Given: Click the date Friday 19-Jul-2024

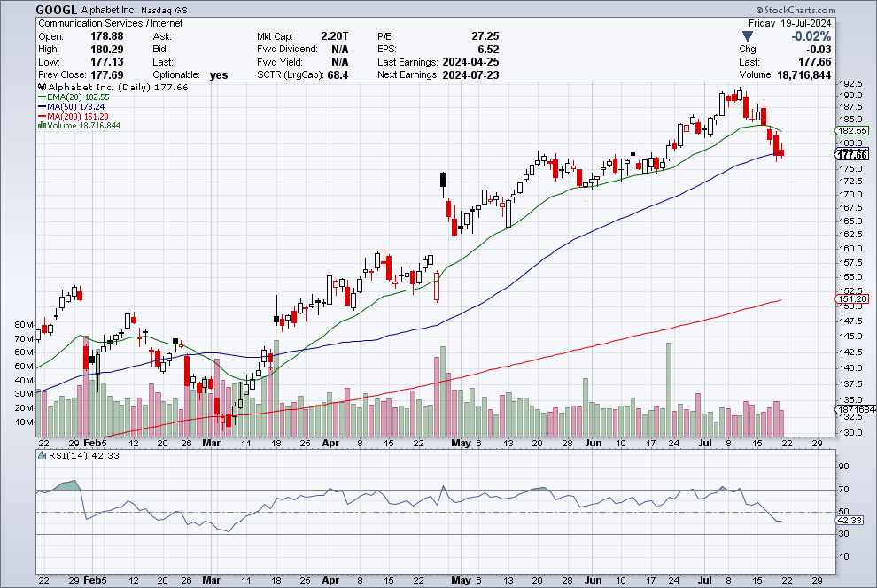Looking at the screenshot, I should click(790, 24).
